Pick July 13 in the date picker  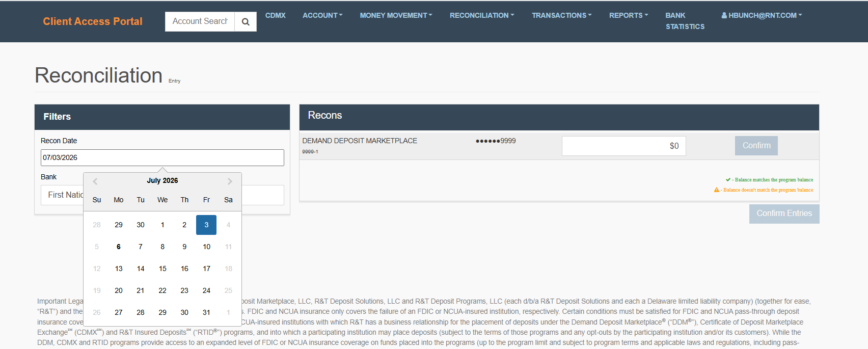(x=119, y=269)
